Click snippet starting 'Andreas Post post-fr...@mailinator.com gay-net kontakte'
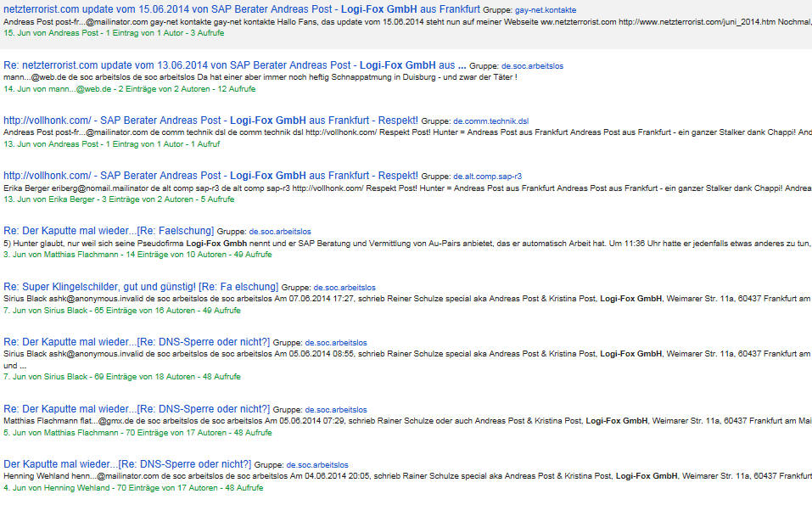 coord(407,22)
